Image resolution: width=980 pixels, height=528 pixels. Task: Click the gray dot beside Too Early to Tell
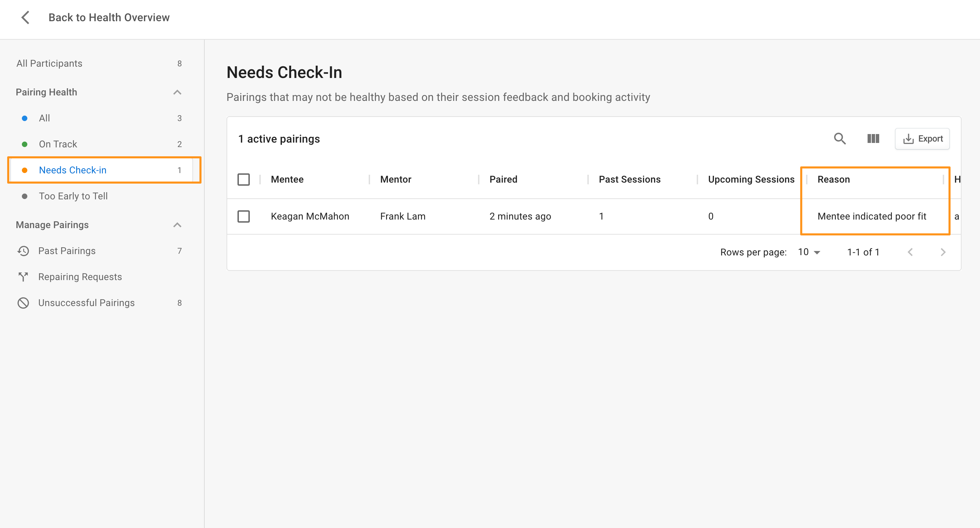25,196
